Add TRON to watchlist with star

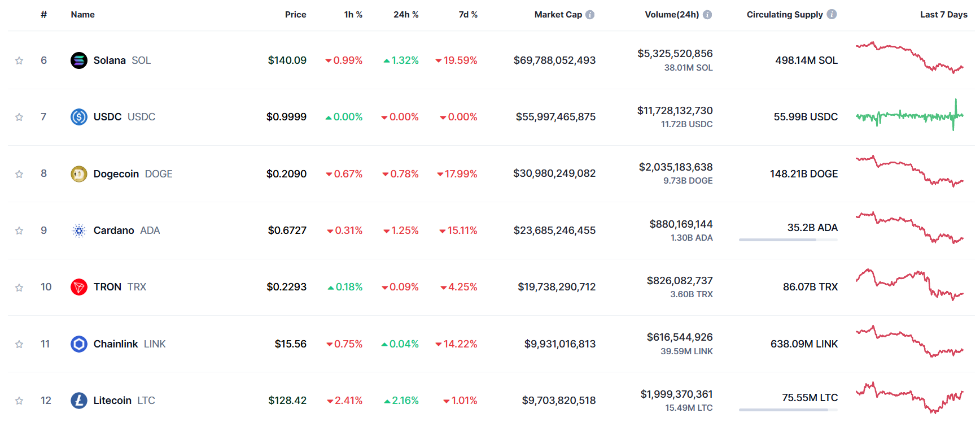click(x=19, y=288)
